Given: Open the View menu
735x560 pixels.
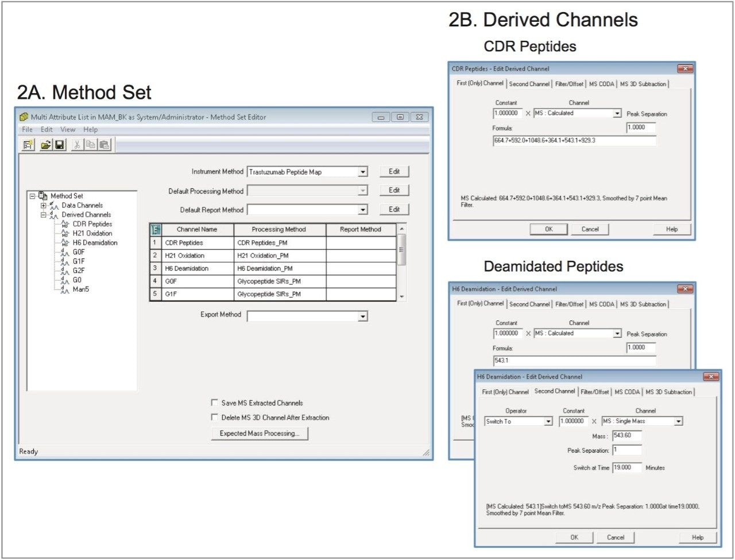Looking at the screenshot, I should tap(68, 129).
